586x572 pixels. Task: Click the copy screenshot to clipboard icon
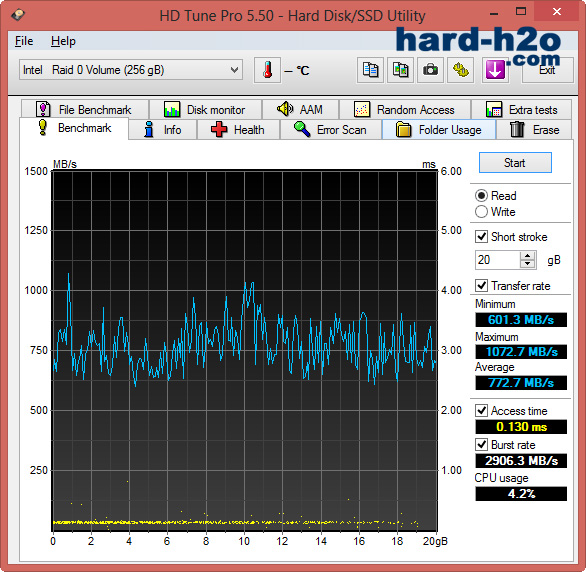pos(400,70)
